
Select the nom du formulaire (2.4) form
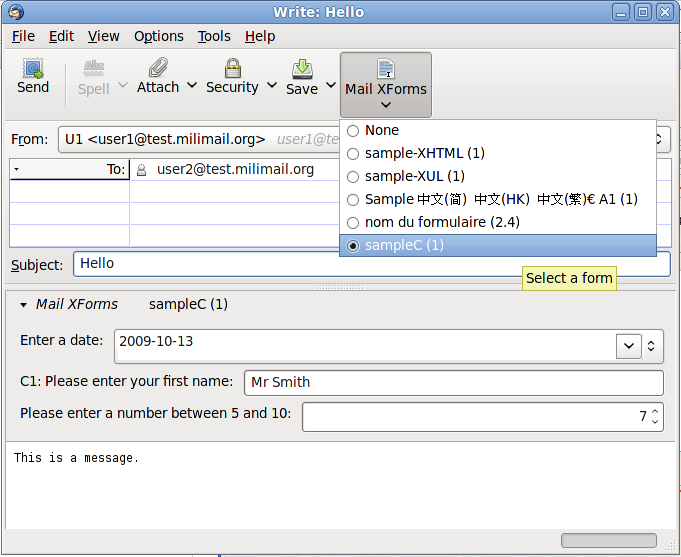(498, 222)
